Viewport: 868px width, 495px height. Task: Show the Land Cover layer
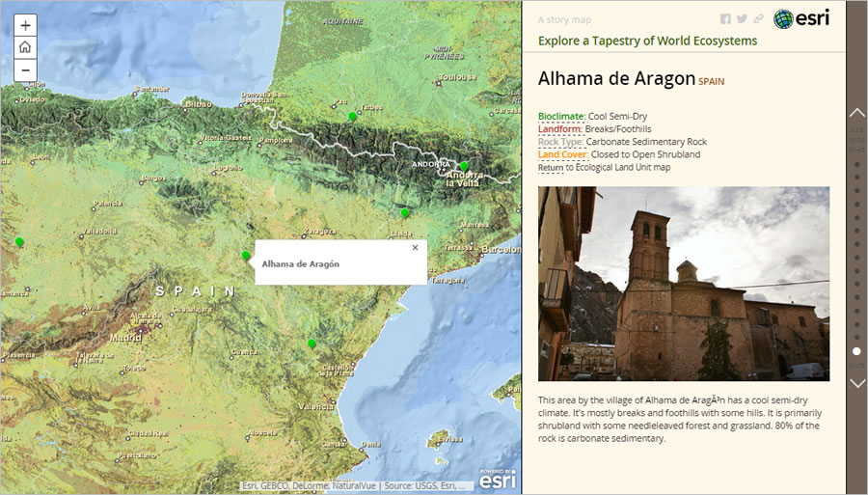tap(563, 154)
